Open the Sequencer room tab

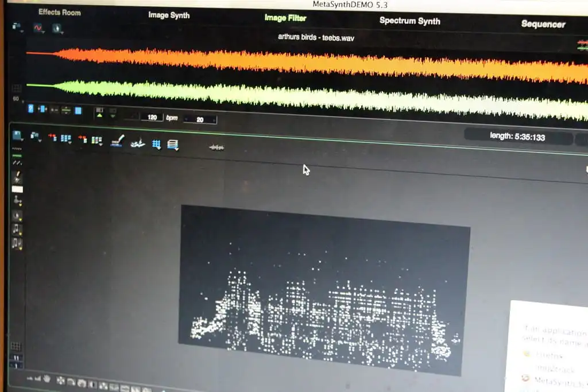tap(543, 24)
